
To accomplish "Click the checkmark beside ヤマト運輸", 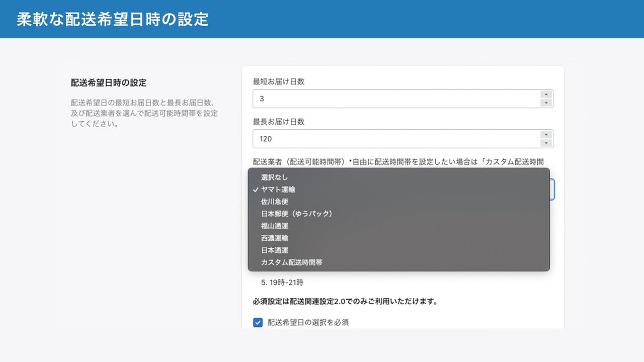I will click(x=256, y=190).
